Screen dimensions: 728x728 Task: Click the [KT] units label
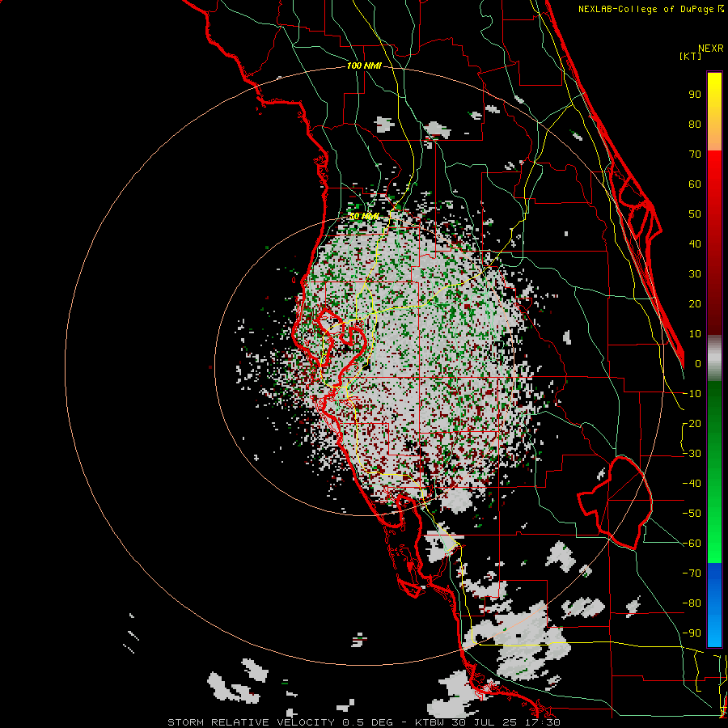691,56
